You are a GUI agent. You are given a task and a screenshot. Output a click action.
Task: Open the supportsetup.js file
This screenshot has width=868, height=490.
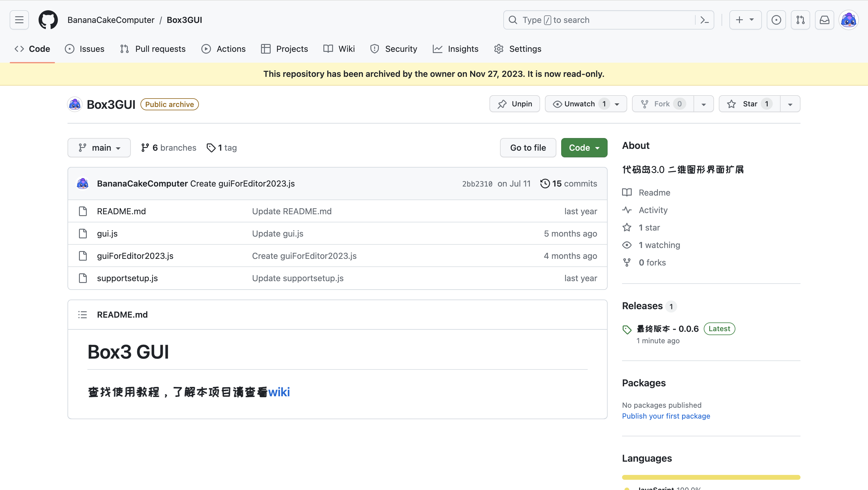click(x=127, y=278)
